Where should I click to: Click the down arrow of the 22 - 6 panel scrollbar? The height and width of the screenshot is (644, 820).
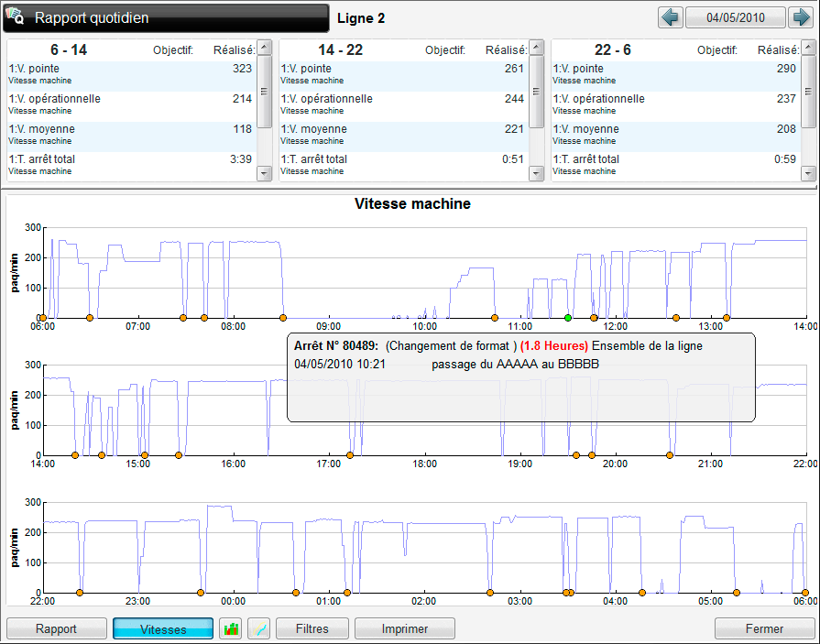(x=808, y=173)
